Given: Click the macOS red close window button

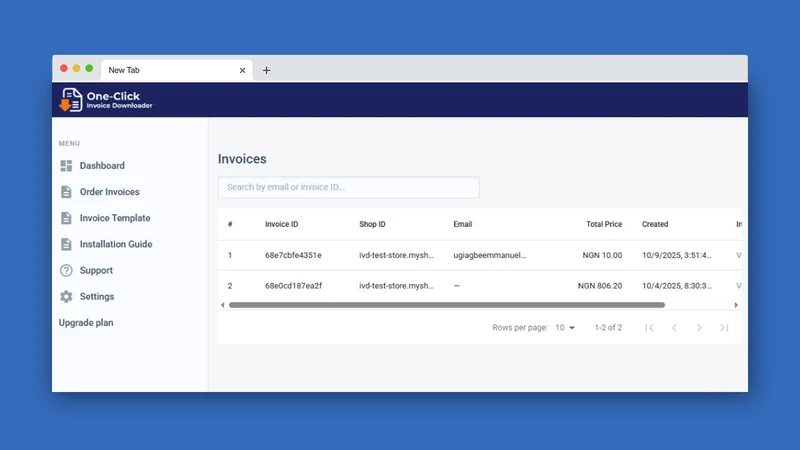Looking at the screenshot, I should pos(64,68).
